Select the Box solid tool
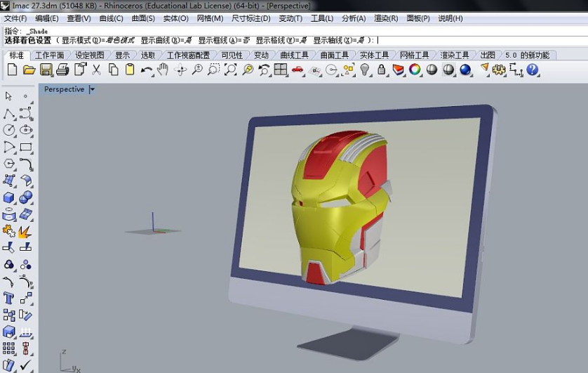This screenshot has height=373, width=588. (9, 197)
